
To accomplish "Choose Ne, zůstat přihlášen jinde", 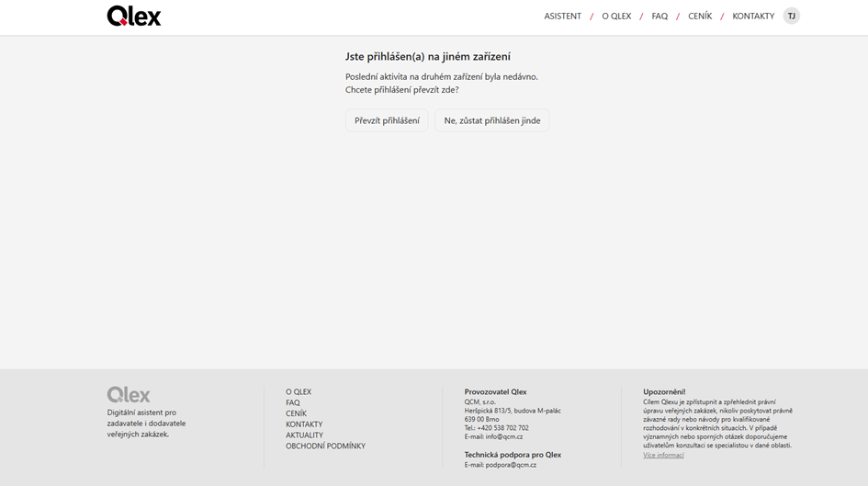I will click(x=491, y=120).
